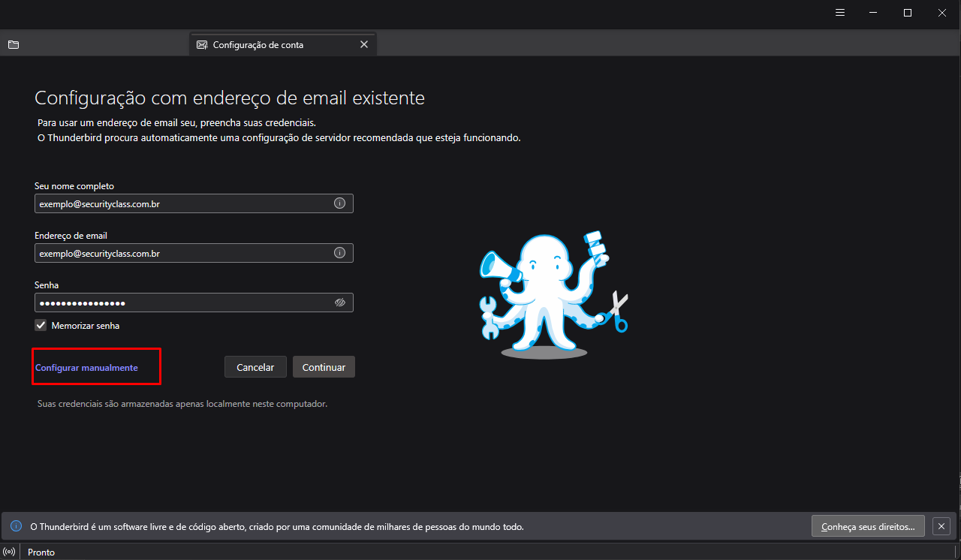Click the info icon in the notification bar
961x560 pixels.
click(x=16, y=526)
